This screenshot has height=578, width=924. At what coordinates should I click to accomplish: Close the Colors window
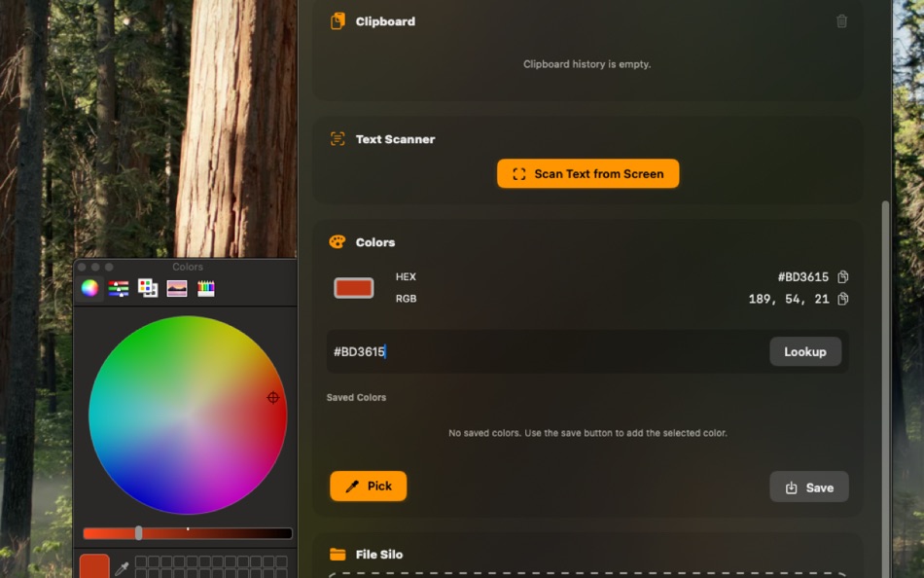(82, 268)
